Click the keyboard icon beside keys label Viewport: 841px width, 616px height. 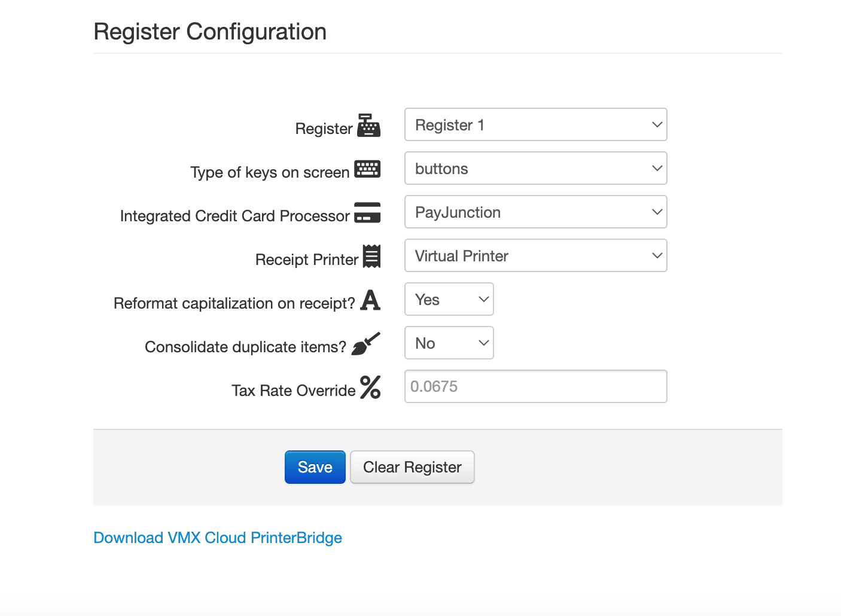(367, 169)
